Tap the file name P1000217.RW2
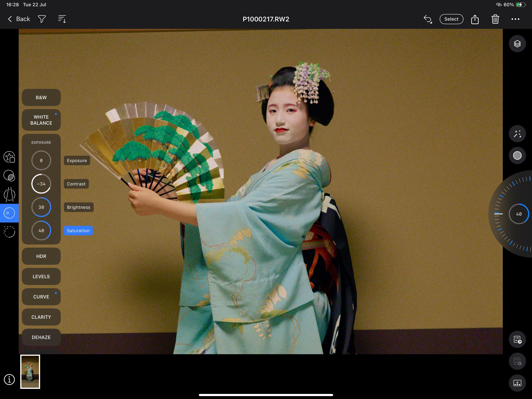The image size is (532, 399). pyautogui.click(x=266, y=19)
